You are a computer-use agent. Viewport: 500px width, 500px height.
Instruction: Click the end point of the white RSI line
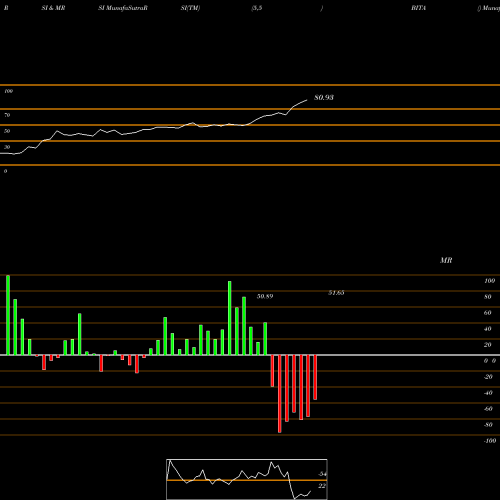pyautogui.click(x=307, y=100)
